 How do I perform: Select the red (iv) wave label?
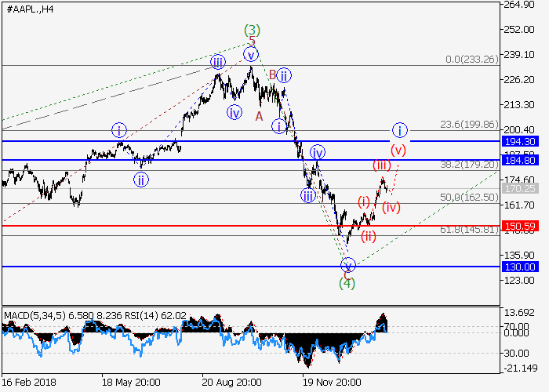(x=391, y=208)
